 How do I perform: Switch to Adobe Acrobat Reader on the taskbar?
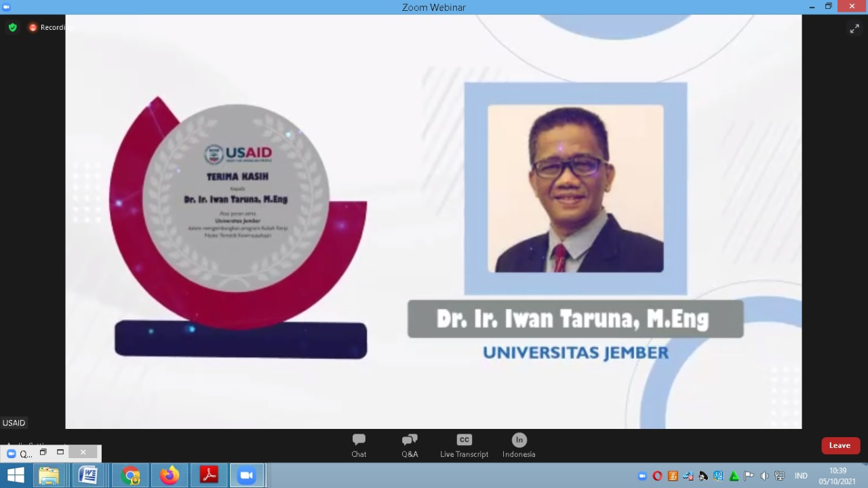209,475
